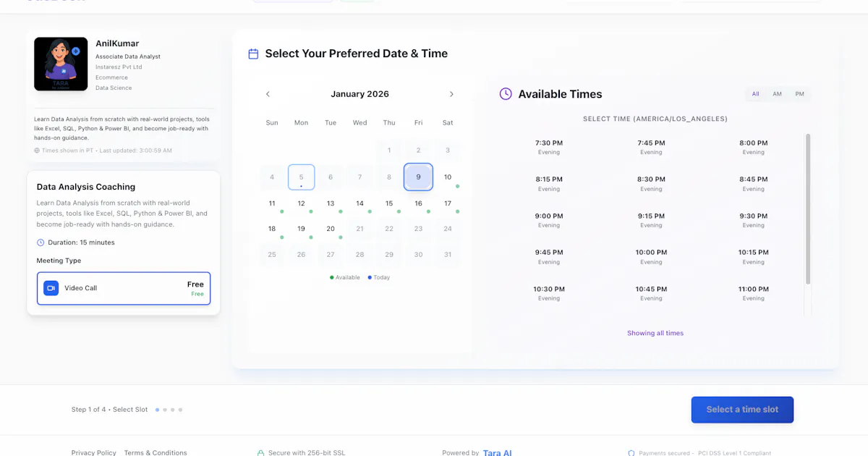The width and height of the screenshot is (868, 456).
Task: Click the calendar icon beside Select Your Preferred Date
Action: [253, 54]
